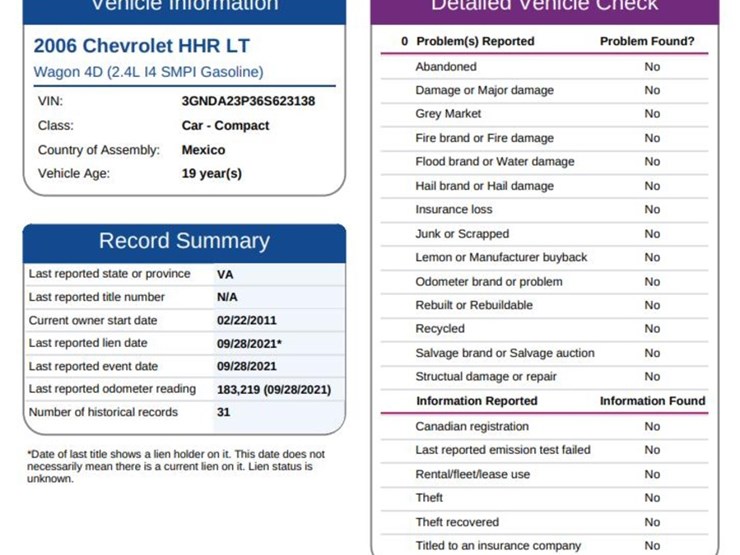Click the lien date footnote text
This screenshot has height=555, width=740.
[176, 466]
